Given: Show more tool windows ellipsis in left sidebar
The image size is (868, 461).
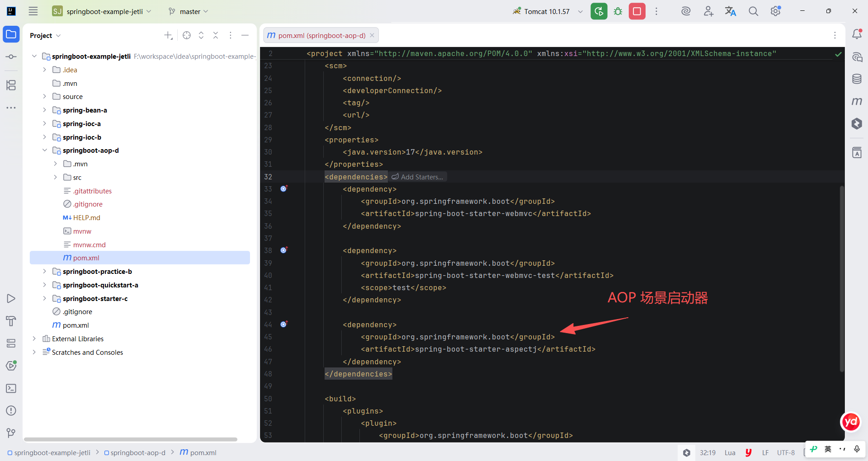Looking at the screenshot, I should click(11, 108).
